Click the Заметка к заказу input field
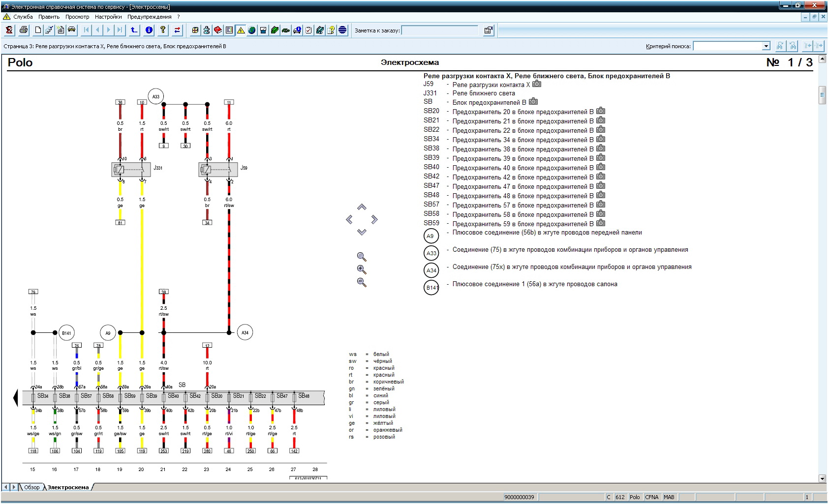 click(x=440, y=30)
